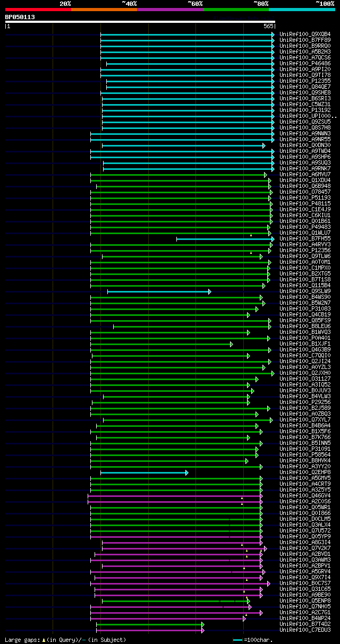Click the UniRef100_O31127 hit name
The width and height of the screenshot is (340, 644).
(305, 379)
